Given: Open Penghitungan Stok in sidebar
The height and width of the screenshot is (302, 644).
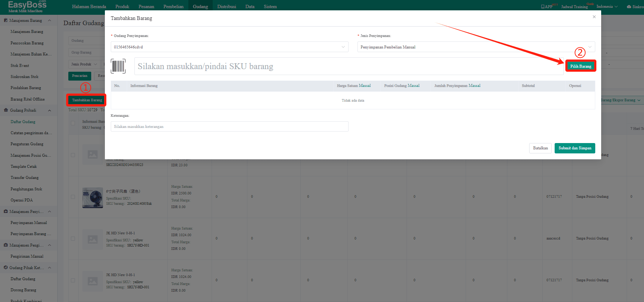Looking at the screenshot, I should (26, 189).
